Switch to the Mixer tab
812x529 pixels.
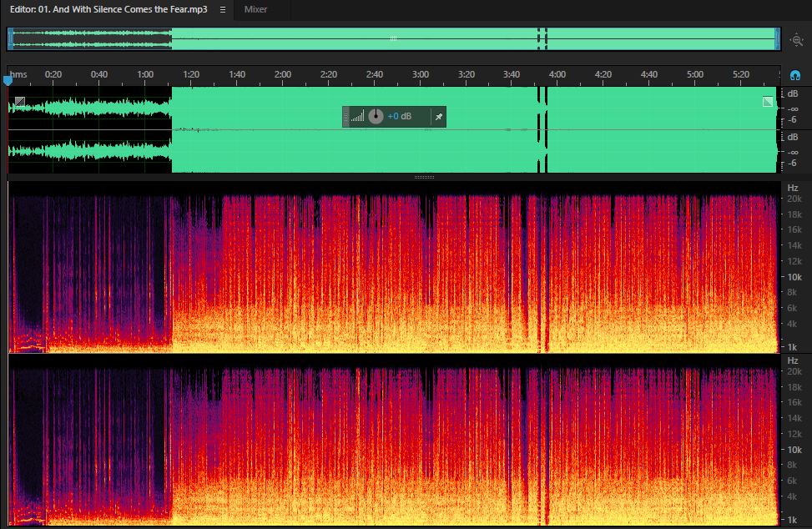[256, 9]
